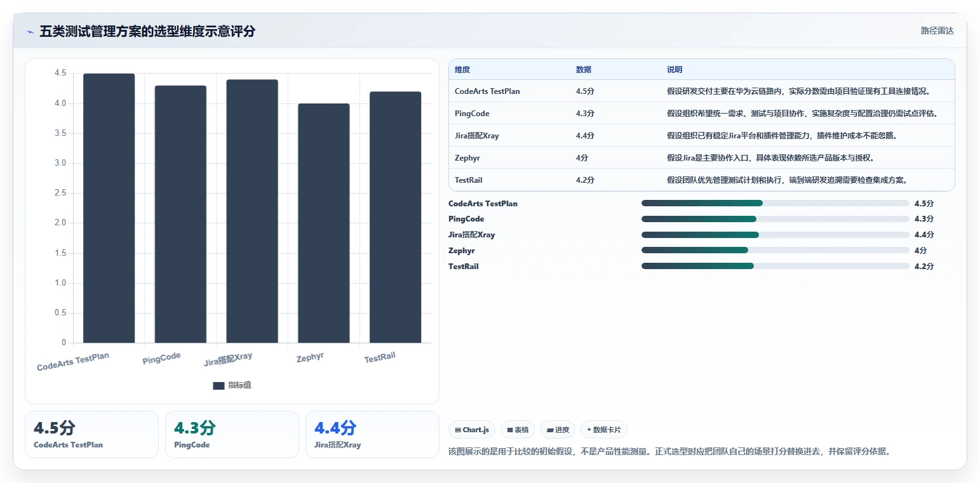The width and height of the screenshot is (980, 483).
Task: Click the 4分 cell in the table
Action: tap(582, 158)
